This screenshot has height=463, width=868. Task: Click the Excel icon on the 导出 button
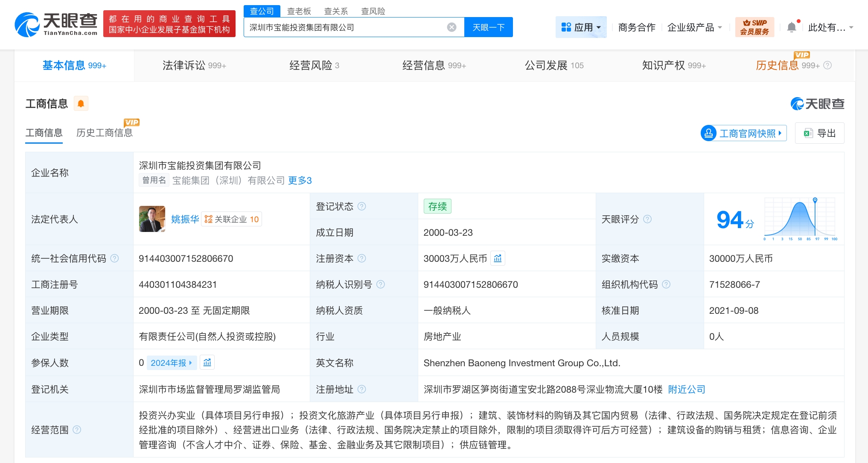pyautogui.click(x=807, y=133)
